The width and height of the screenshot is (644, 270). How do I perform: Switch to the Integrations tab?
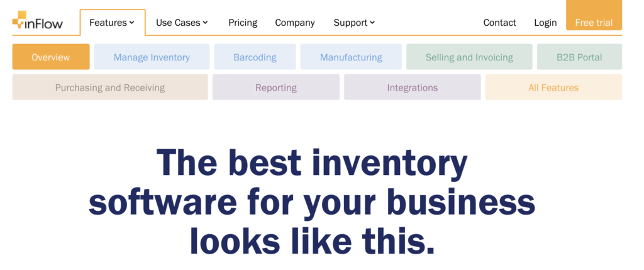coord(413,87)
